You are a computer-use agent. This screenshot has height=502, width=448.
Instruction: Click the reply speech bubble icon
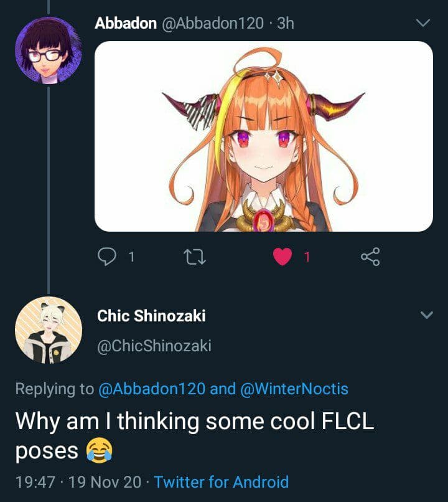point(106,257)
